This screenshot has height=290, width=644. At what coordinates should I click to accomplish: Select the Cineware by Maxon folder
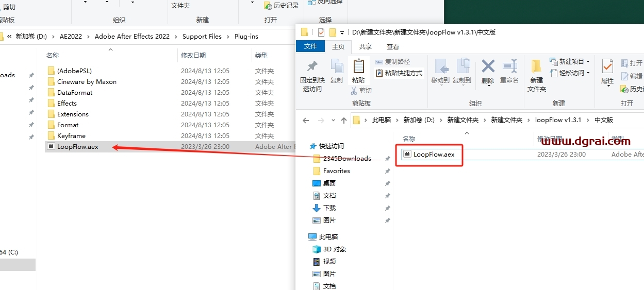[x=87, y=81]
